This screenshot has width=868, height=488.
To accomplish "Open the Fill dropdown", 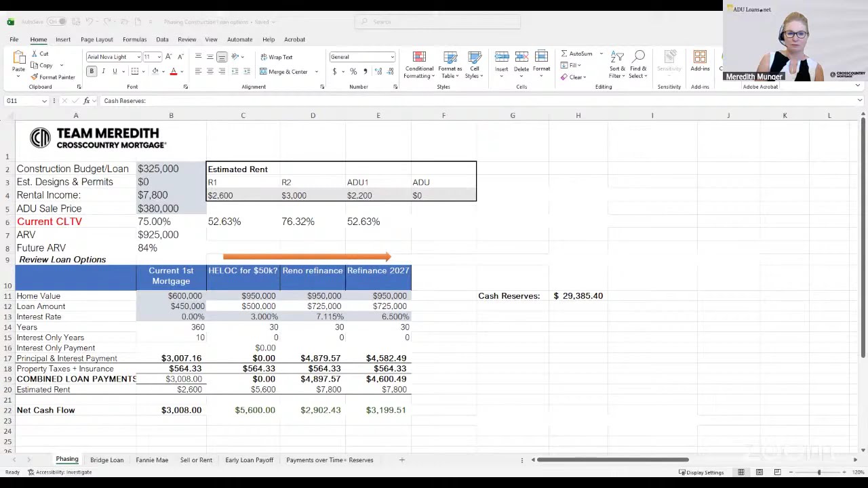I will [x=571, y=65].
